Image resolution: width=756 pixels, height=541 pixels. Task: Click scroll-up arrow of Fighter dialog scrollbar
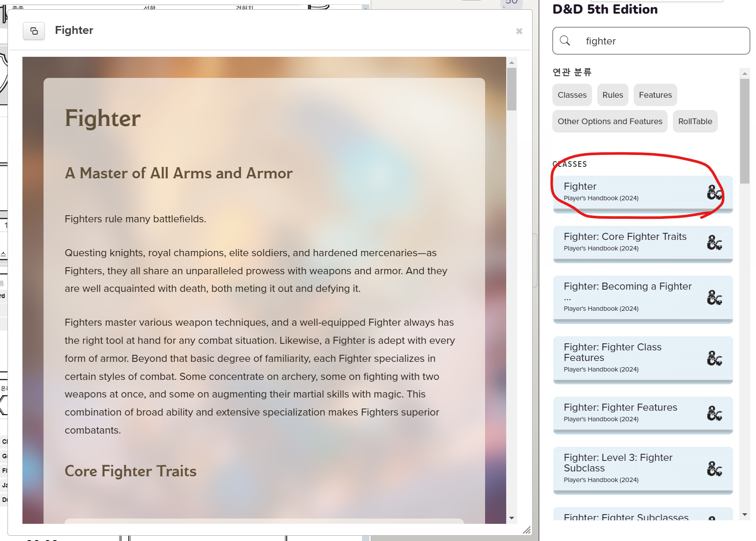pos(511,63)
